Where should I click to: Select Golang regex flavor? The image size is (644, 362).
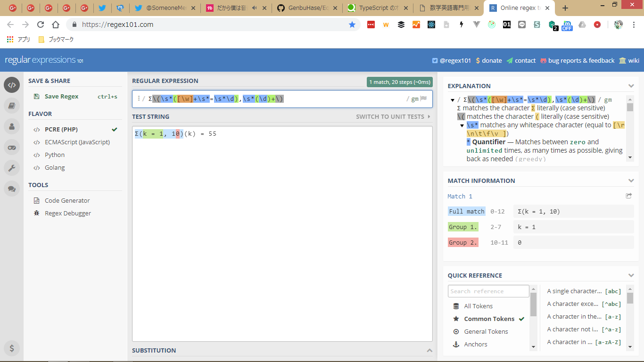55,168
